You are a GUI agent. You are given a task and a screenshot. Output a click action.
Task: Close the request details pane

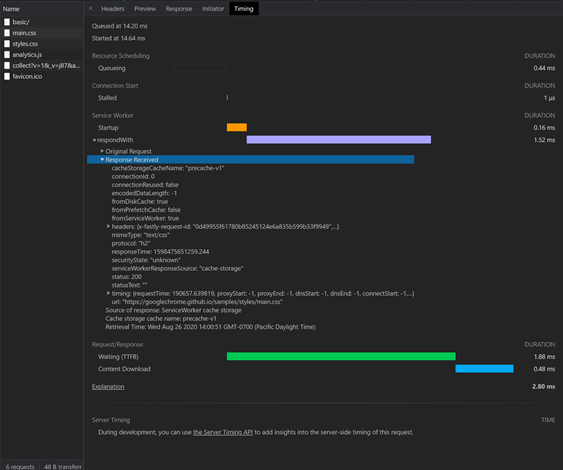pyautogui.click(x=90, y=8)
